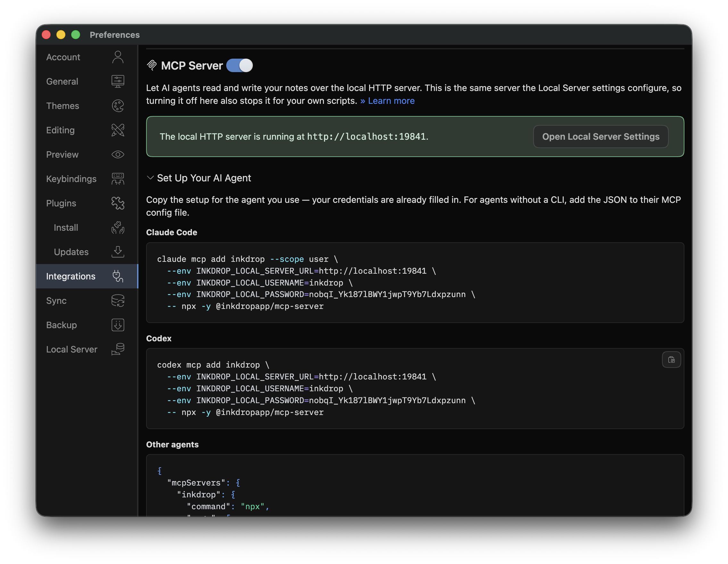Viewport: 728px width, 564px height.
Task: Click the INKDROP_LOCAL_SERVER_URL line in Codex block
Action: tap(301, 377)
